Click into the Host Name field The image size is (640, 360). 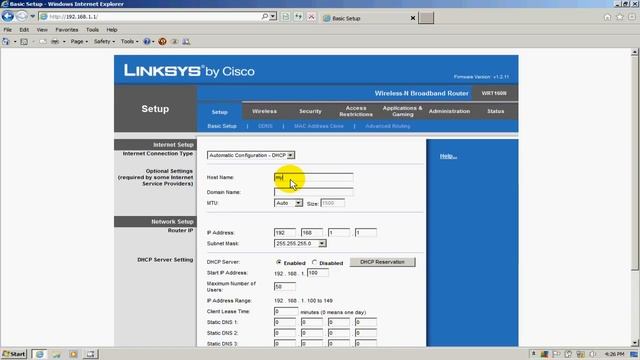tap(313, 177)
